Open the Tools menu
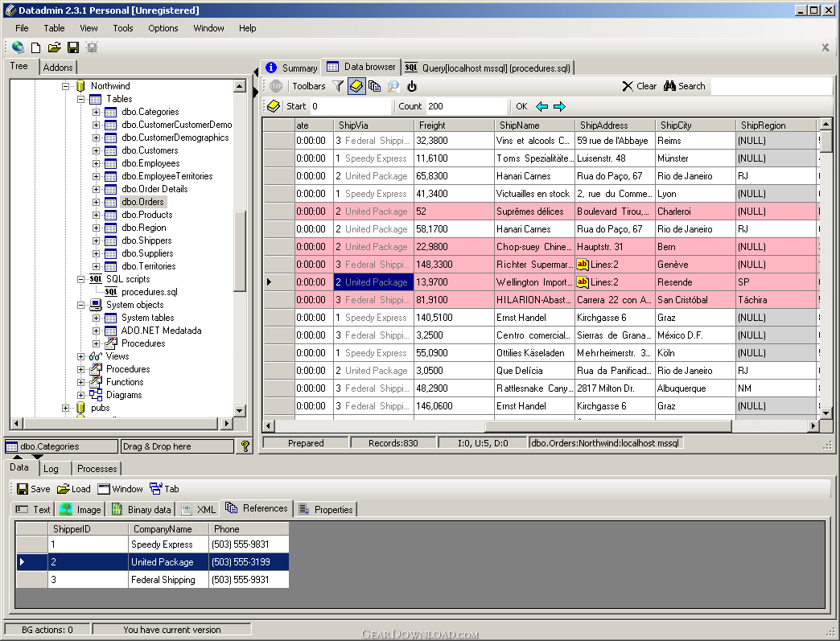 pos(122,28)
